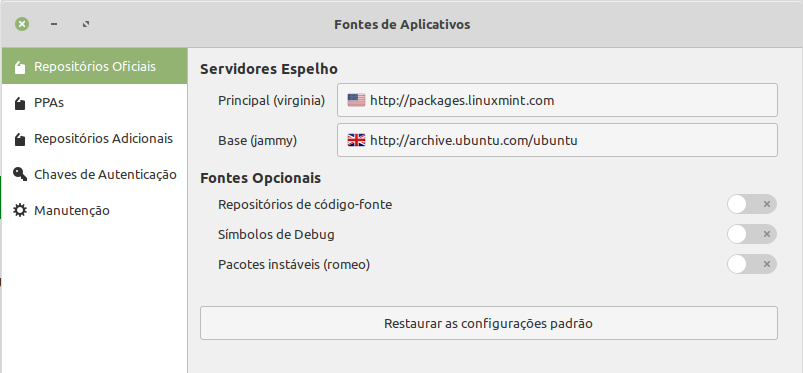The image size is (803, 373).
Task: Click the minimize window icon
Action: coord(54,24)
